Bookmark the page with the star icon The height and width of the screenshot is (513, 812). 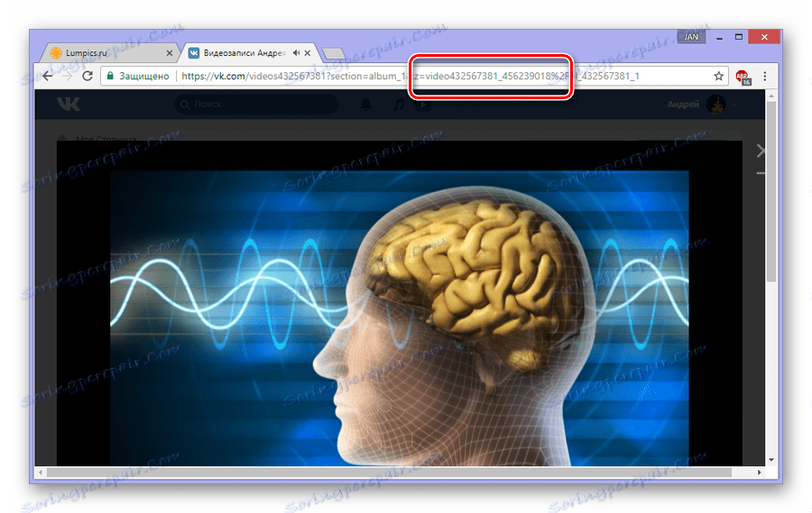pos(718,76)
